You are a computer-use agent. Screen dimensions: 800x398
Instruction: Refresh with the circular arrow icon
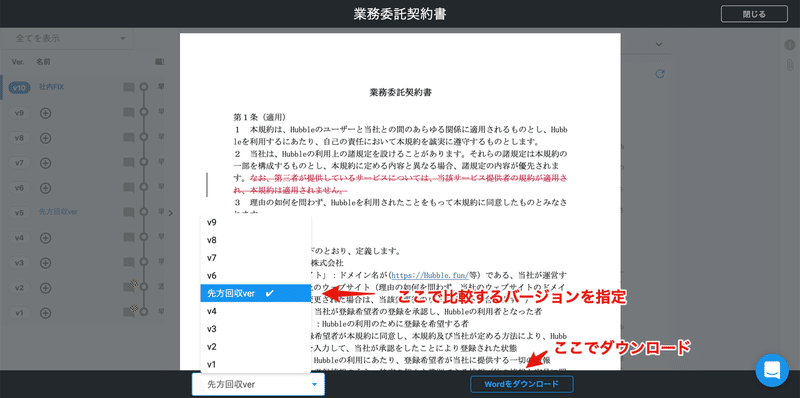(660, 74)
